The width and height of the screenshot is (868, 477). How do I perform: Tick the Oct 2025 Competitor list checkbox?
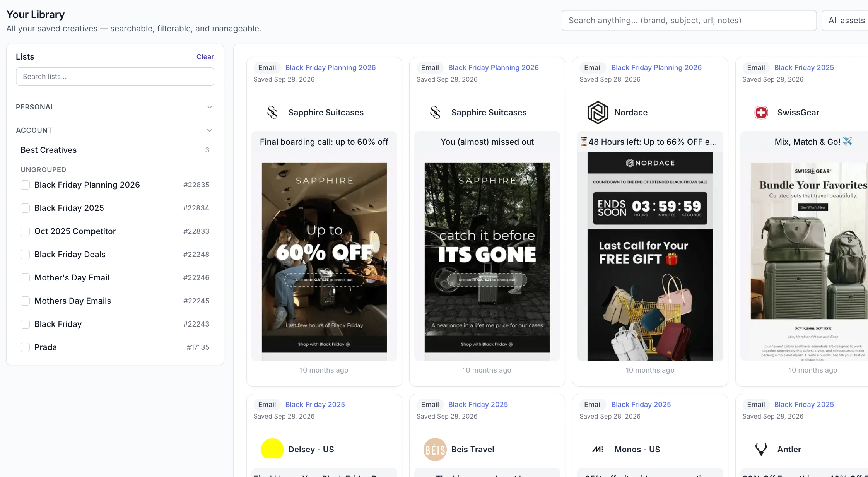(x=25, y=231)
